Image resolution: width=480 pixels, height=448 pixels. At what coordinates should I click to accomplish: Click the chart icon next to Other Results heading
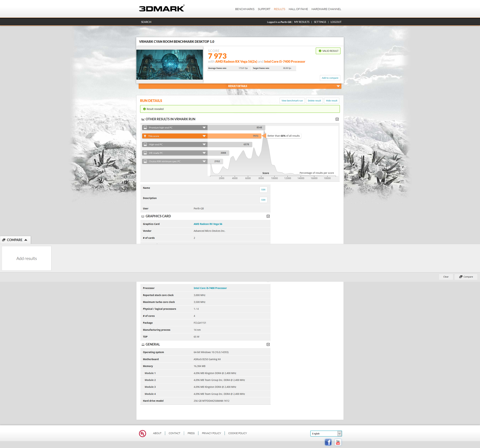[143, 119]
